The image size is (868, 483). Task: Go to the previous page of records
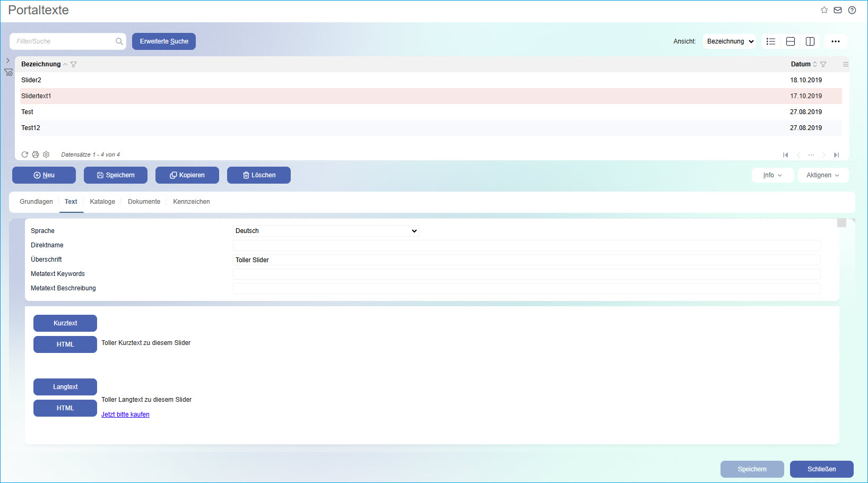click(x=798, y=155)
